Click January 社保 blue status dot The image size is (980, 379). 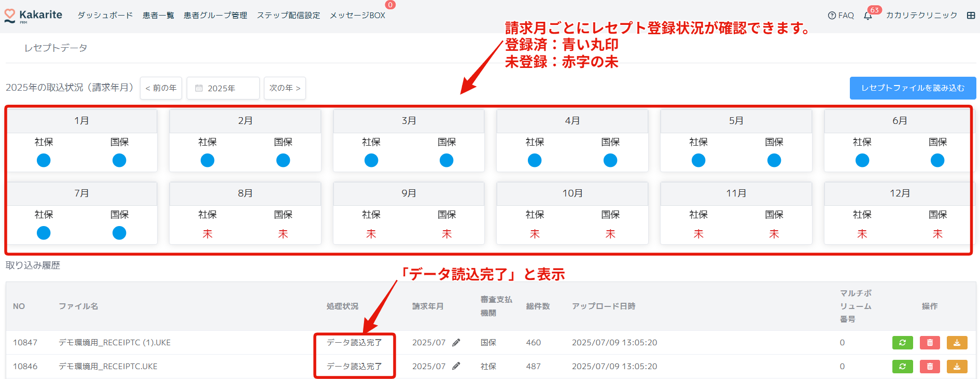(44, 161)
